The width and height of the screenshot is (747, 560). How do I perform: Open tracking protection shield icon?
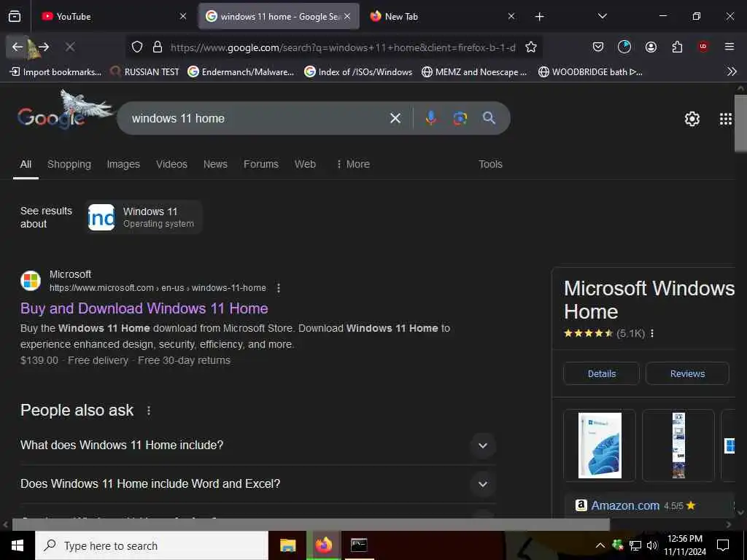tap(137, 47)
